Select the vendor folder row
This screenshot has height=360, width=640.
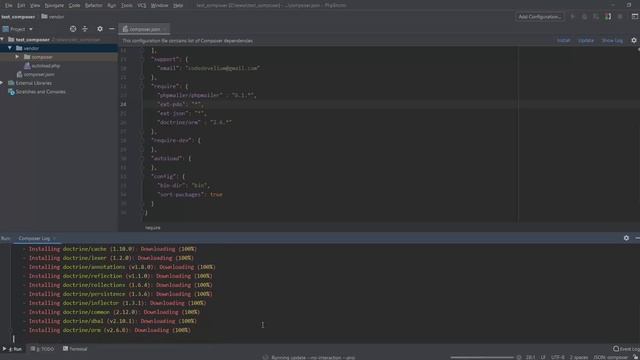[59, 48]
